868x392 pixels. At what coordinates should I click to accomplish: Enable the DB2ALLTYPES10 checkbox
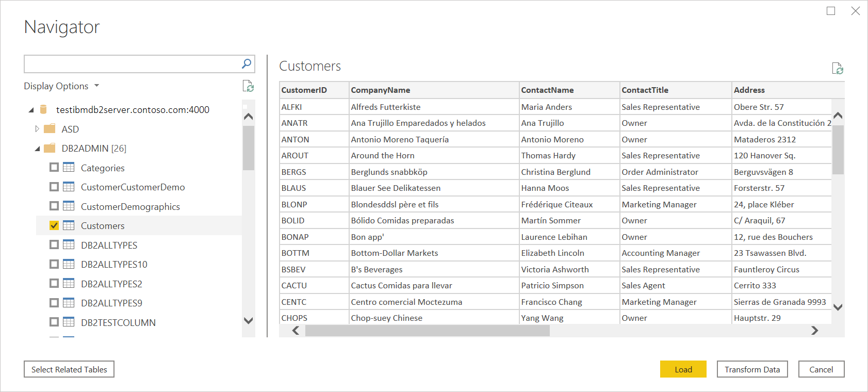click(x=54, y=264)
